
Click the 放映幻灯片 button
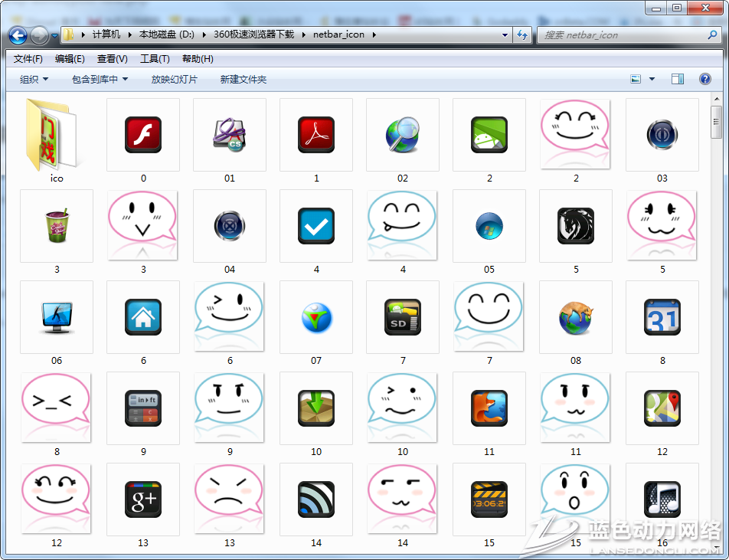click(x=174, y=79)
